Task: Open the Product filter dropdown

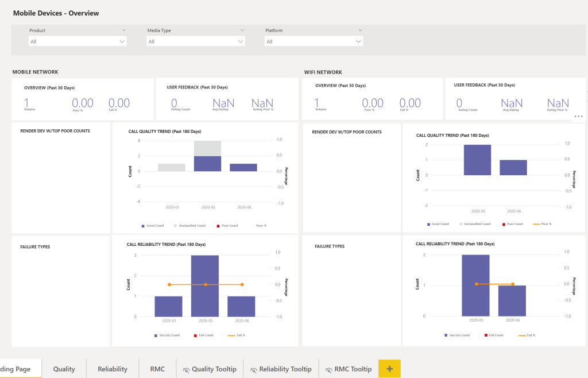Action: click(78, 41)
